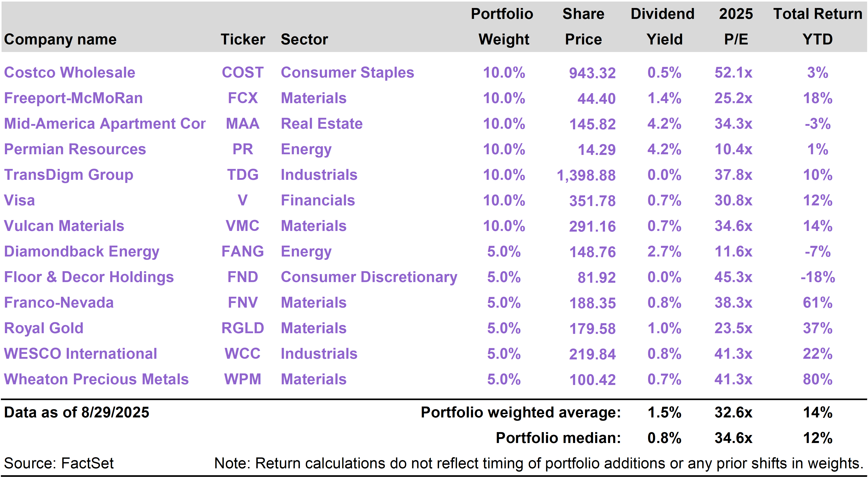Viewport: 868px width, 477px height.
Task: Select Franco-Nevada total return 61%
Action: (817, 303)
